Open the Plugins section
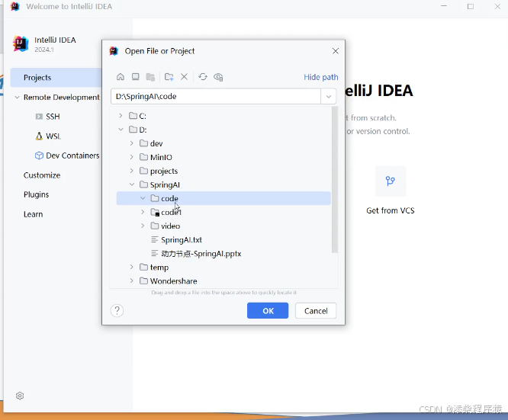This screenshot has height=420, width=508. [x=37, y=194]
